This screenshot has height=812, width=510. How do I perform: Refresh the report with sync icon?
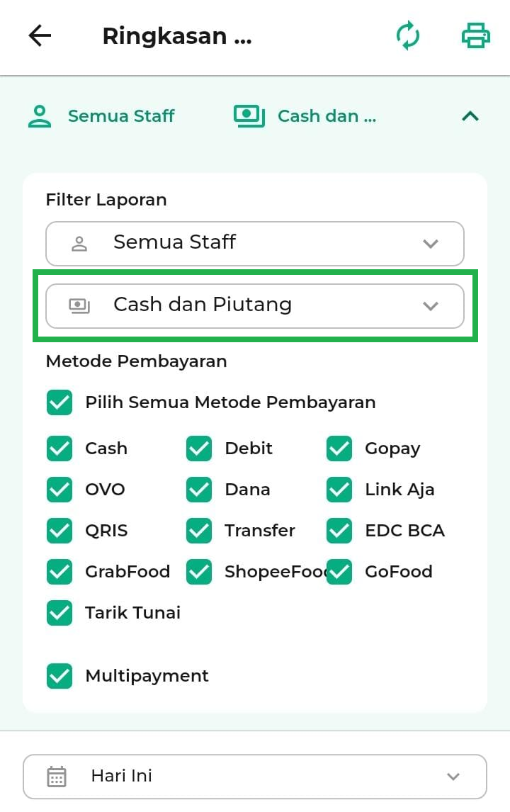pos(408,36)
